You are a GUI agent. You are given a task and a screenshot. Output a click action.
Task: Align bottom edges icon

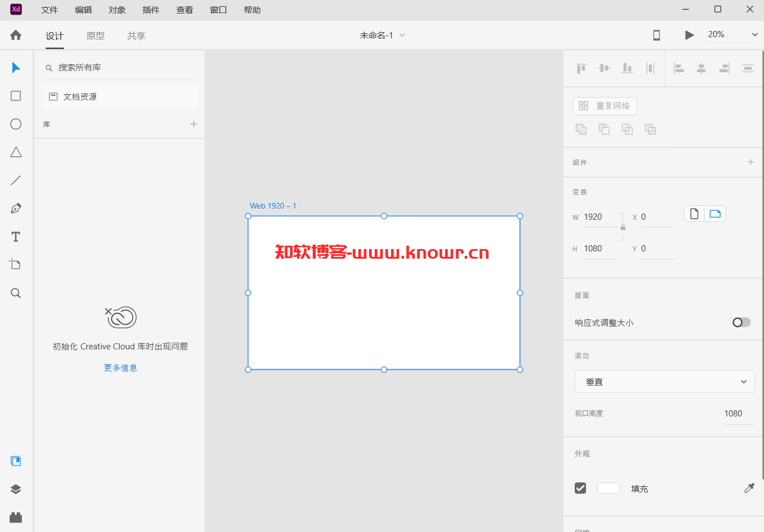[x=627, y=68]
